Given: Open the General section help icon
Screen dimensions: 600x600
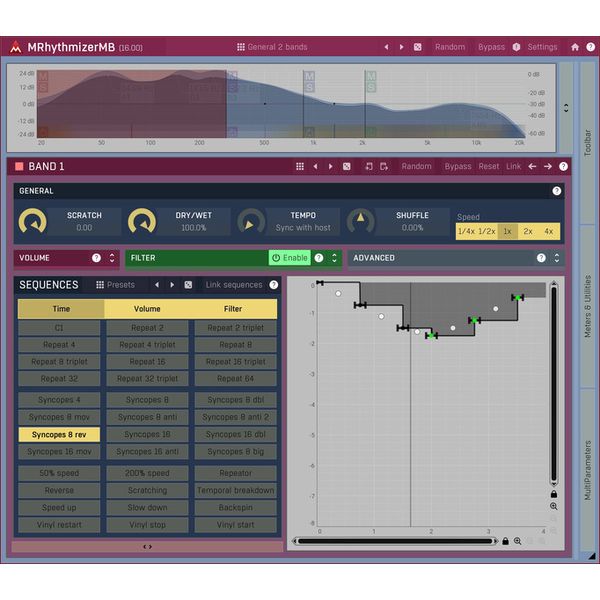Looking at the screenshot, I should (557, 190).
